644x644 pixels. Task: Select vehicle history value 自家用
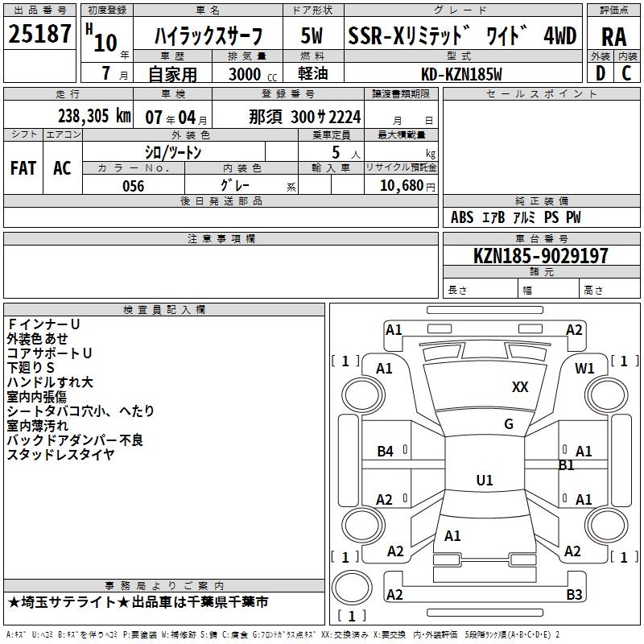click(172, 74)
